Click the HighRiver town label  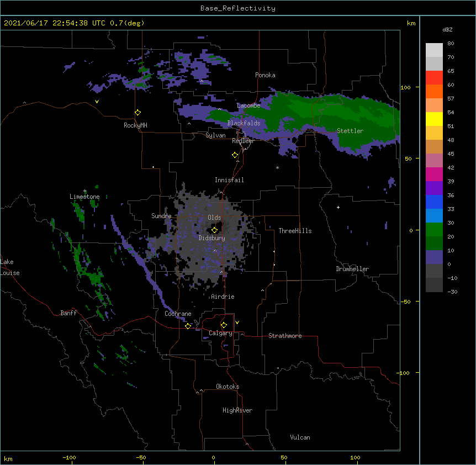coord(237,410)
